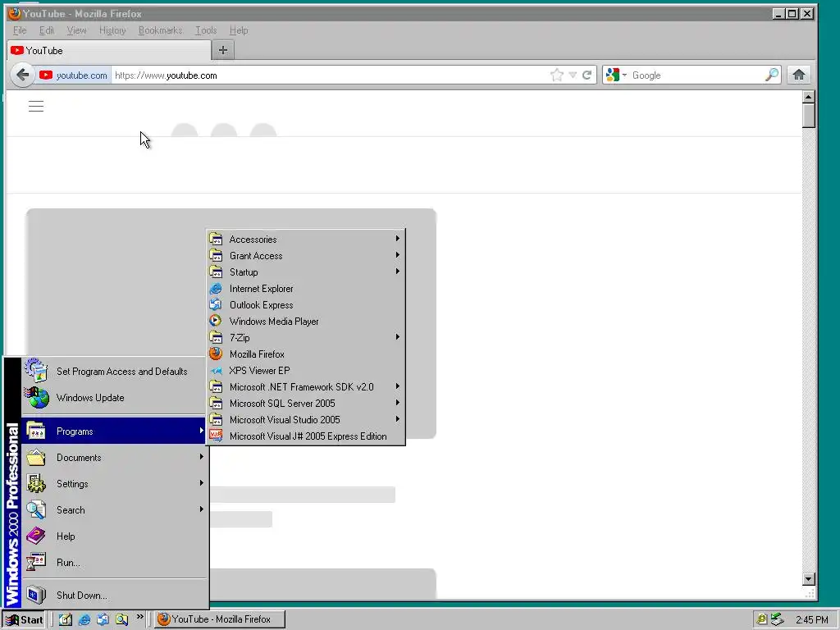Open View menu in Firefox
The image size is (840, 630).
pyautogui.click(x=76, y=30)
